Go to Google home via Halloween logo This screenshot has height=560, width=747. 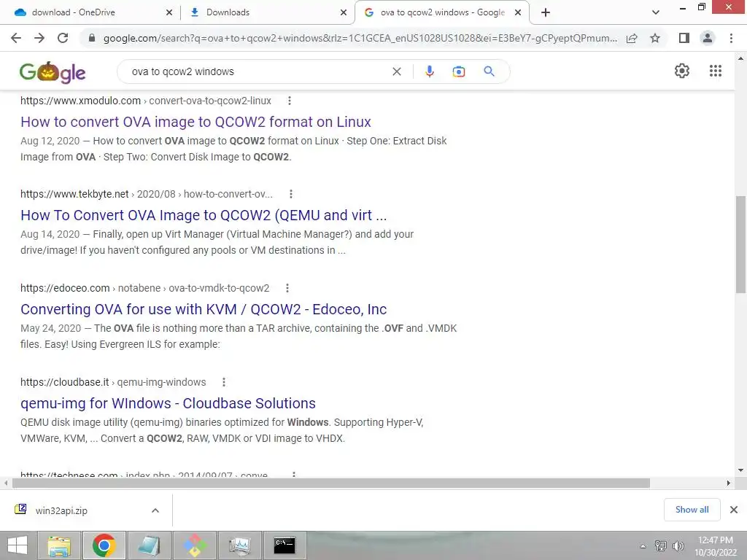53,72
